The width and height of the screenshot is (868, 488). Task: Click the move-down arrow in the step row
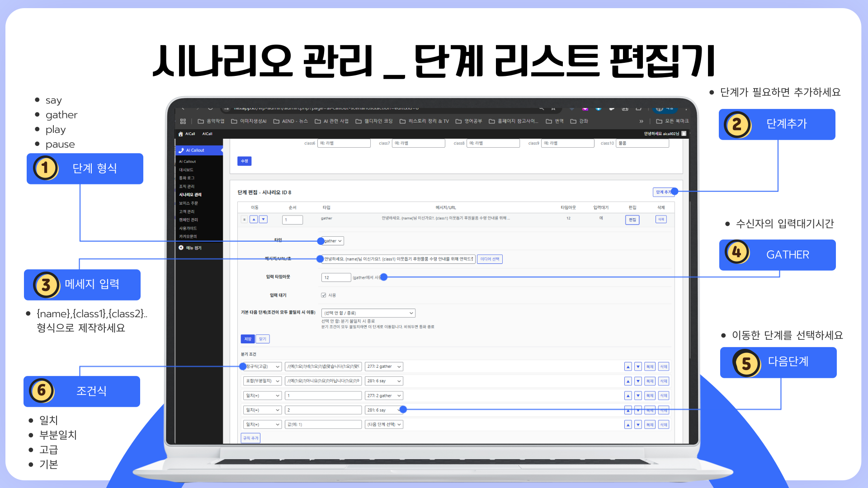pyautogui.click(x=263, y=220)
